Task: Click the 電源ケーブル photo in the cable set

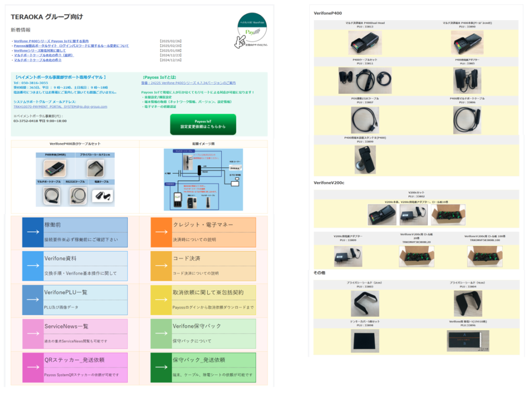Action: [102, 196]
